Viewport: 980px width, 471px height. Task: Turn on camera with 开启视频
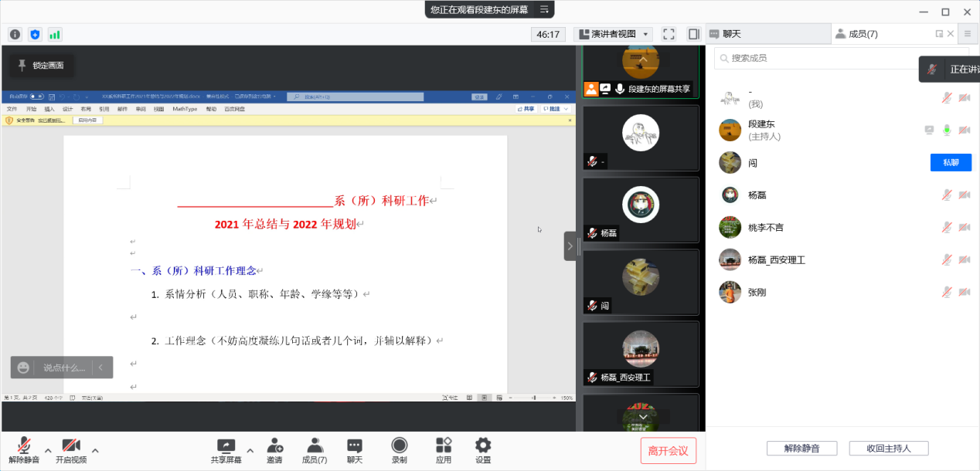[71, 450]
